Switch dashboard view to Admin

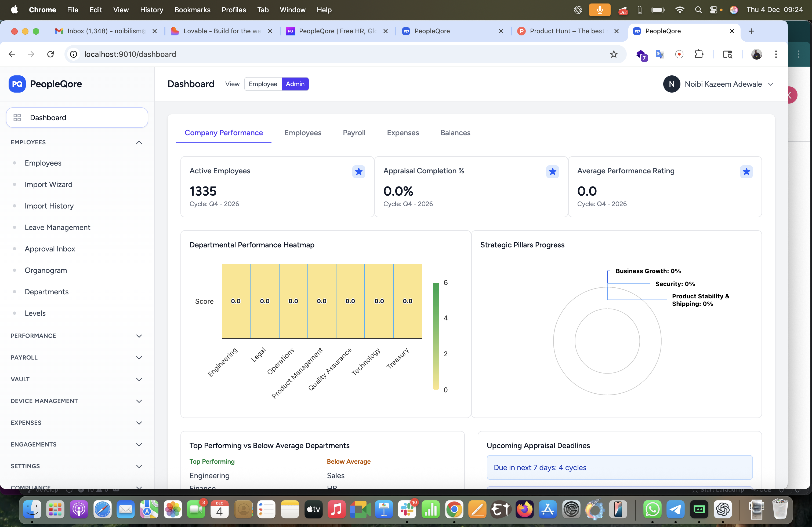click(x=295, y=84)
